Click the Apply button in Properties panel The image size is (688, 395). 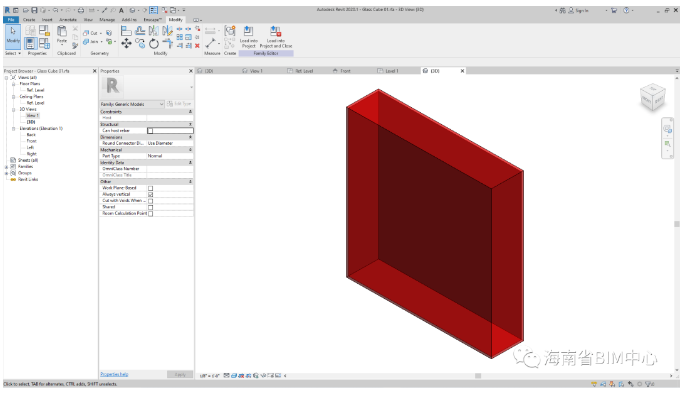coord(180,374)
